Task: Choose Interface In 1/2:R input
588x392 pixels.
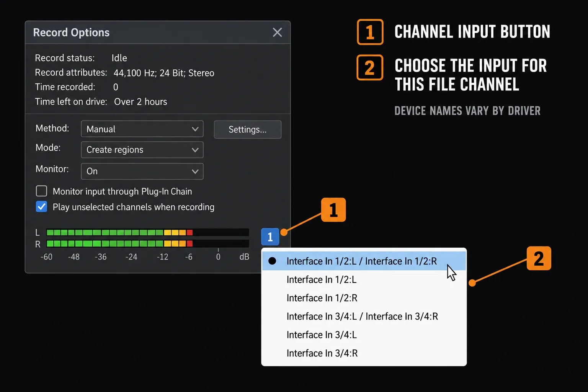Action: click(x=364, y=298)
